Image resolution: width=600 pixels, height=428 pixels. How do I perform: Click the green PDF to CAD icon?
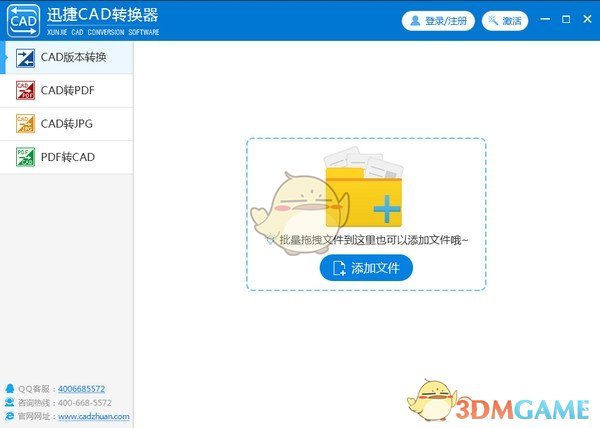(26, 157)
